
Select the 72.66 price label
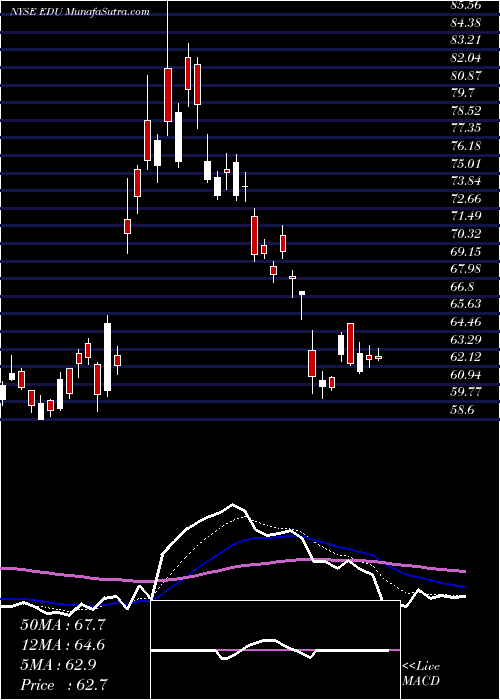(x=467, y=199)
